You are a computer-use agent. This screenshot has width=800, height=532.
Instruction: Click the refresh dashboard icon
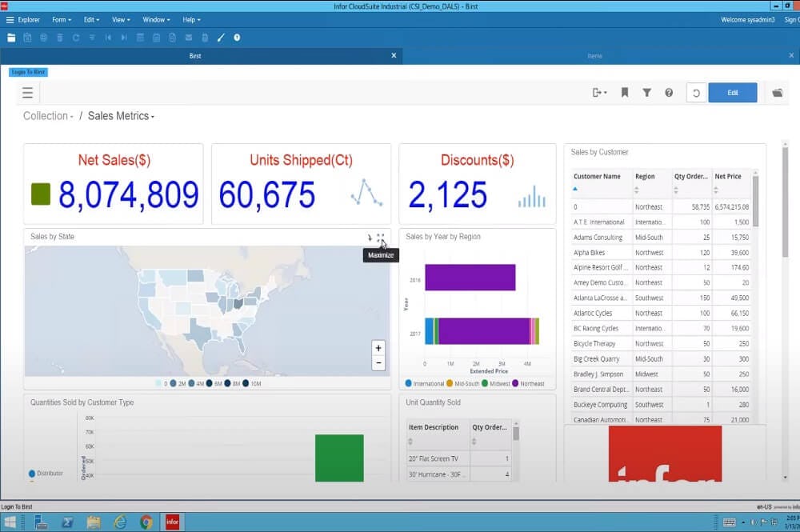coord(696,93)
